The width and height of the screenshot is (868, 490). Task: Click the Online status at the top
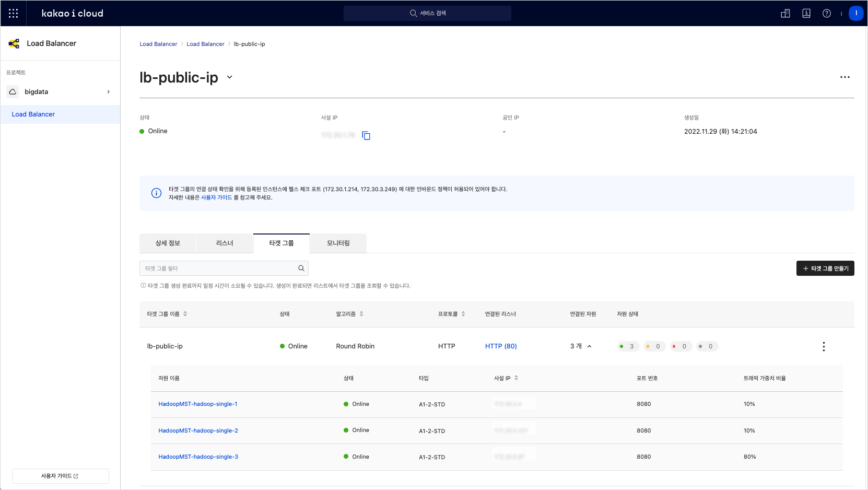click(154, 131)
